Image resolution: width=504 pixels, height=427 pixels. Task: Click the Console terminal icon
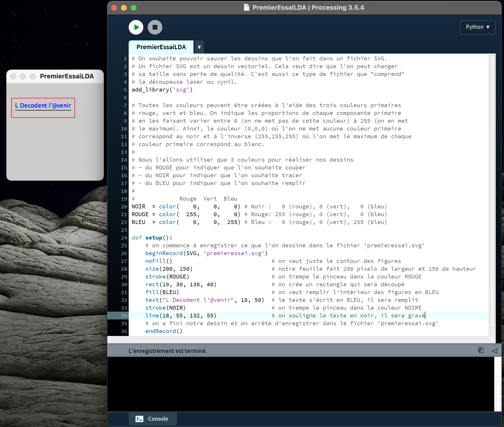[x=139, y=419]
